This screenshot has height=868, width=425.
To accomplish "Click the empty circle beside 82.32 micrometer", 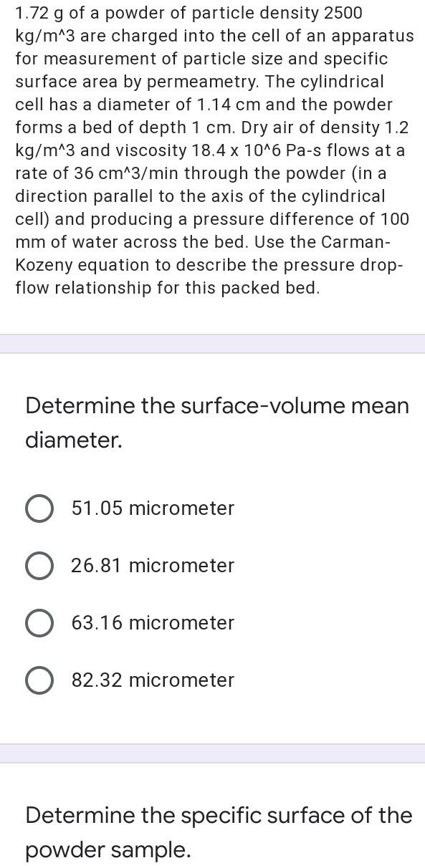I will [39, 680].
